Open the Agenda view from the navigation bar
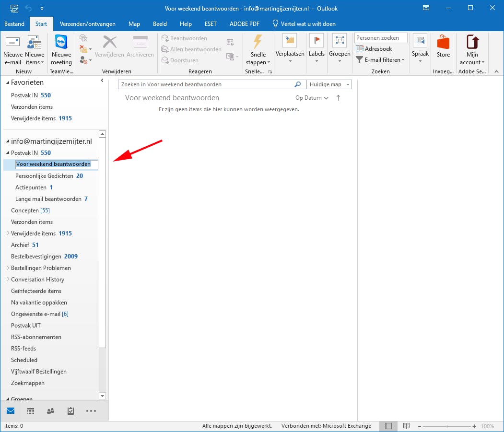The height and width of the screenshot is (432, 504). 30,411
